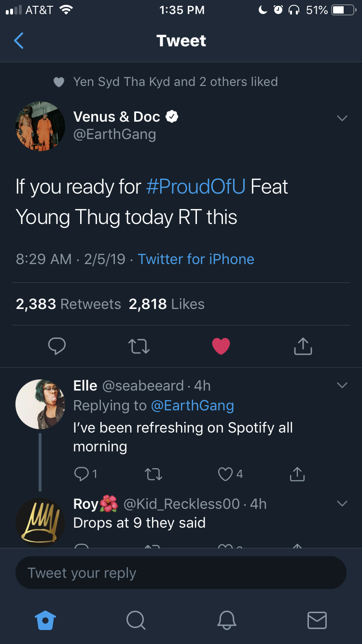Share the main tweet via the share icon
The height and width of the screenshot is (644, 362).
pyautogui.click(x=303, y=346)
